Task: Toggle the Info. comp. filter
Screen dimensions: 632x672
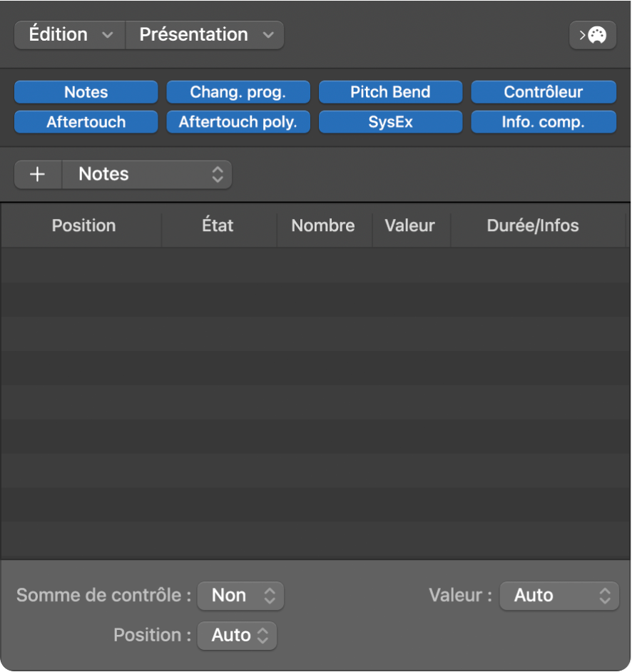Action: pyautogui.click(x=543, y=122)
